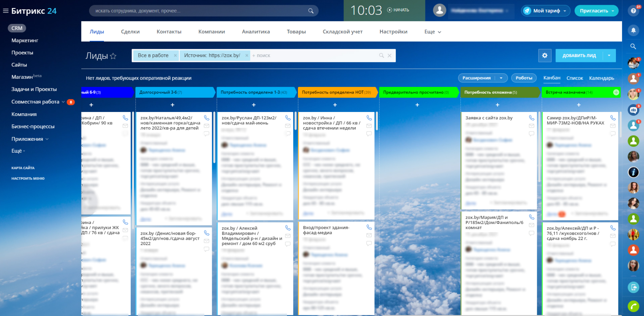
Task: Click the top search field for employees
Action: tap(200, 11)
